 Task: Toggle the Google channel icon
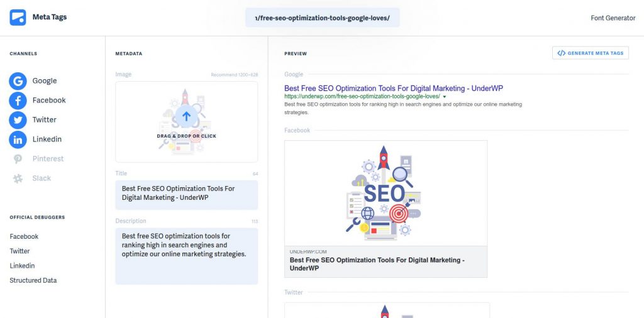pyautogui.click(x=18, y=81)
